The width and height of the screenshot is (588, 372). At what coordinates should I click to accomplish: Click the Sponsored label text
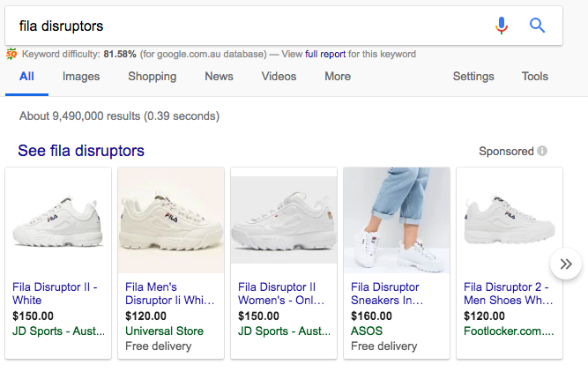[x=506, y=151]
